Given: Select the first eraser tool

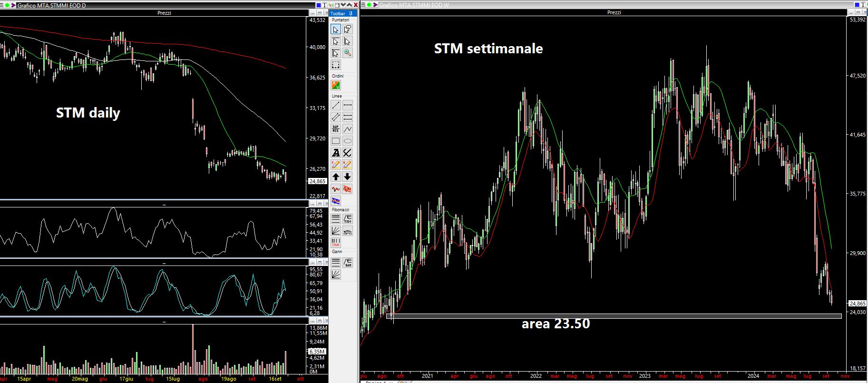Looking at the screenshot, I should (336, 165).
